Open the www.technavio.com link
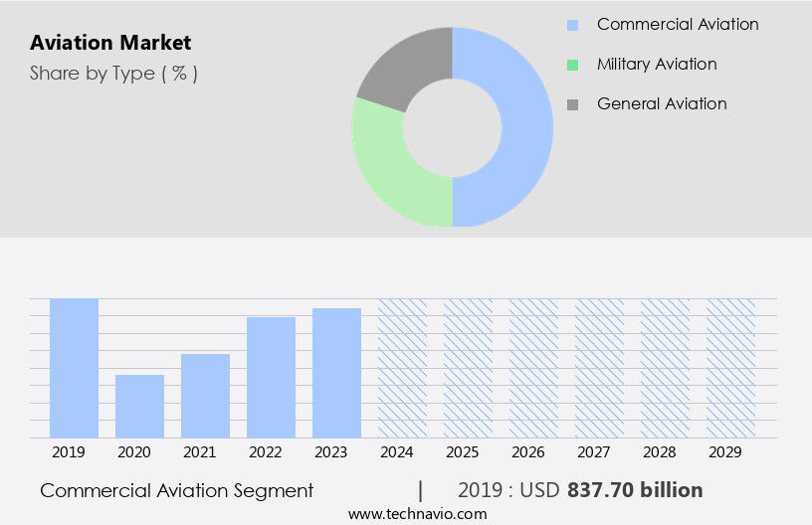 417,513
